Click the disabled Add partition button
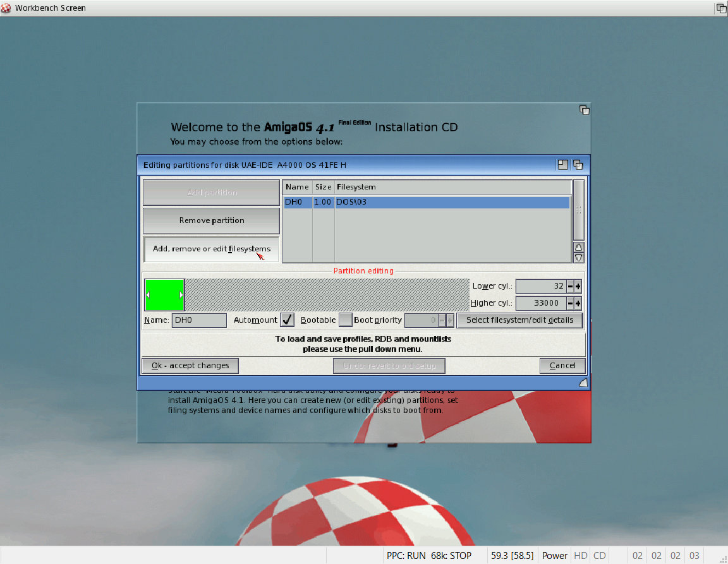This screenshot has height=564, width=728. point(211,192)
